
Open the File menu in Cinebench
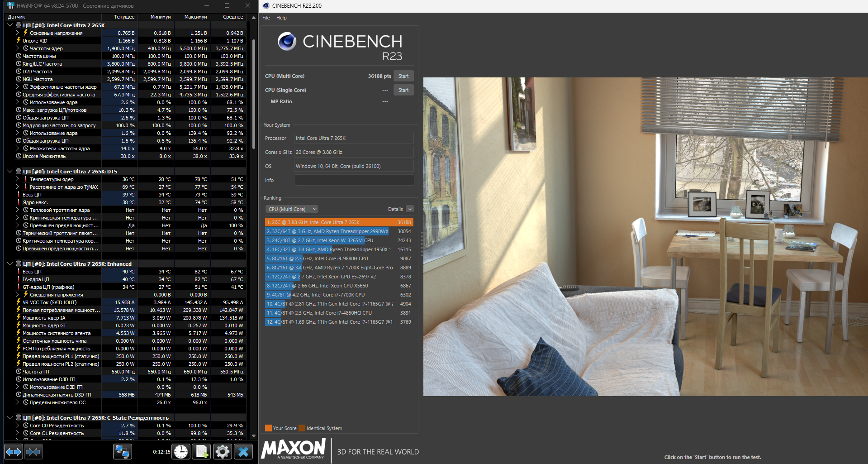point(266,18)
